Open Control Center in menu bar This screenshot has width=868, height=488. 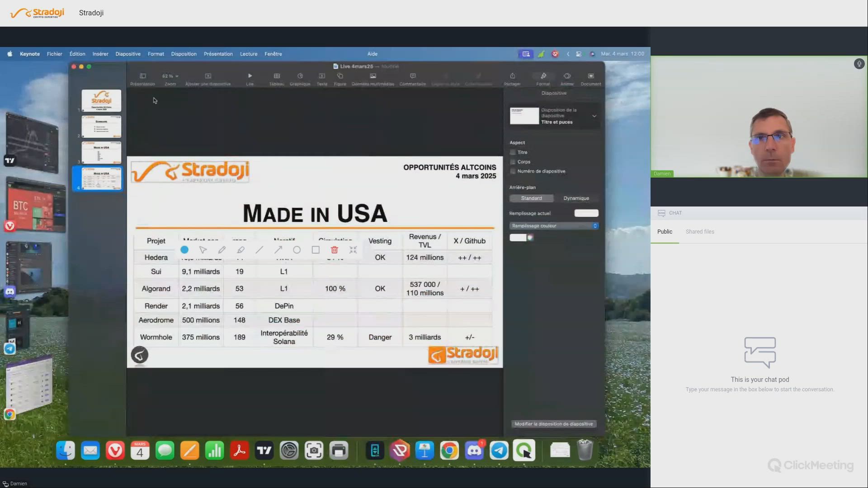pos(579,54)
